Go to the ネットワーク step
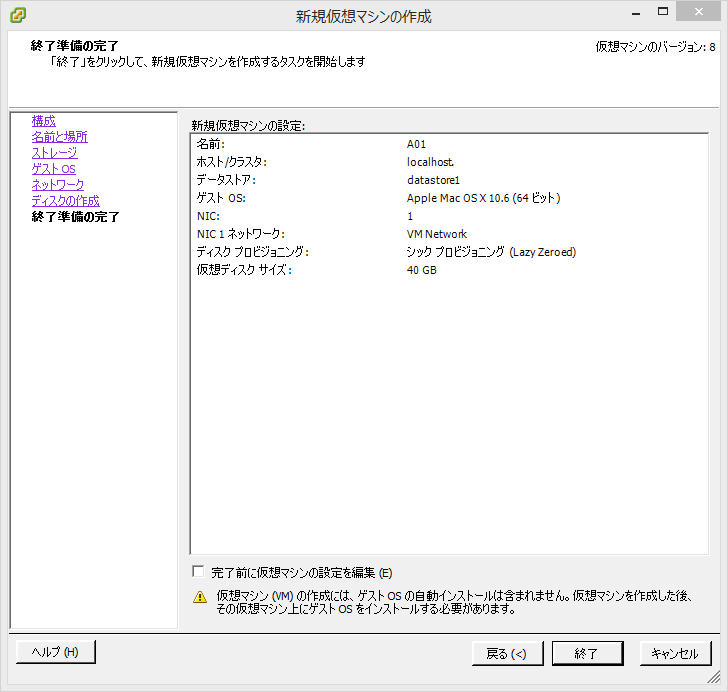 [58, 185]
